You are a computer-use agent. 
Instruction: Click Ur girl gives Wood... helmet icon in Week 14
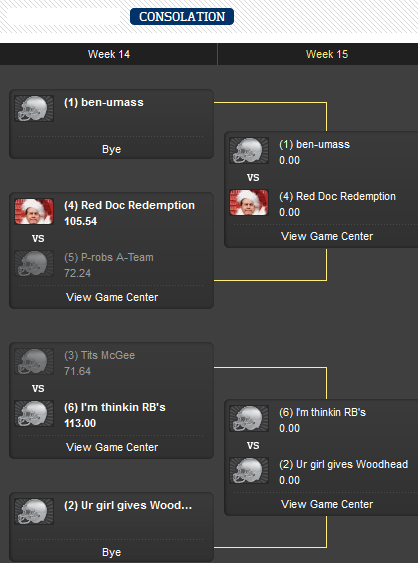34,511
